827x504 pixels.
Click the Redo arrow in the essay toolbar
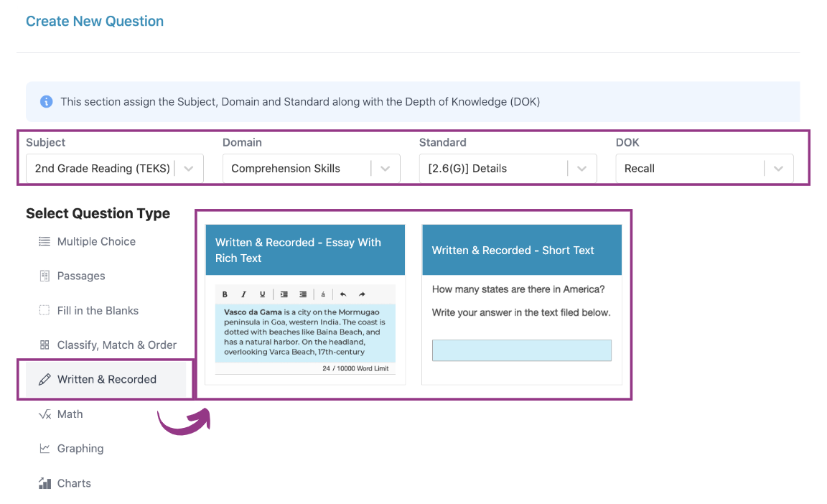coord(362,294)
